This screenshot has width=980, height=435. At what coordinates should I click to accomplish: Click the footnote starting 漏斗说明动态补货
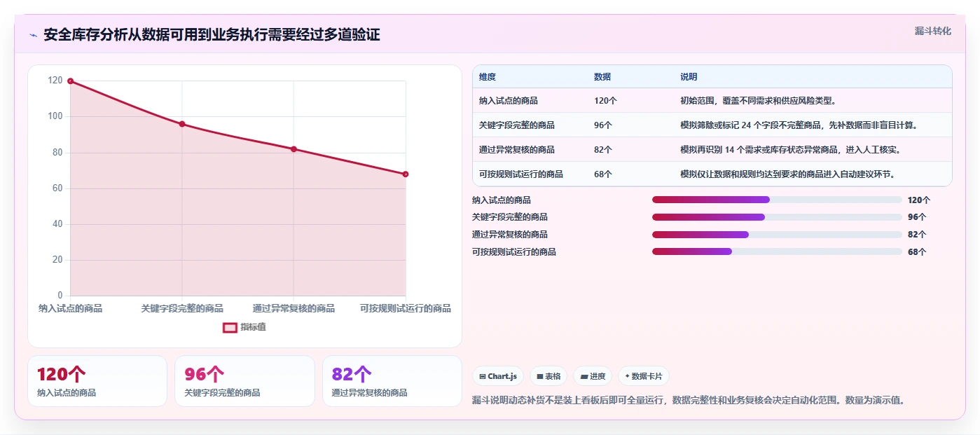tap(690, 401)
